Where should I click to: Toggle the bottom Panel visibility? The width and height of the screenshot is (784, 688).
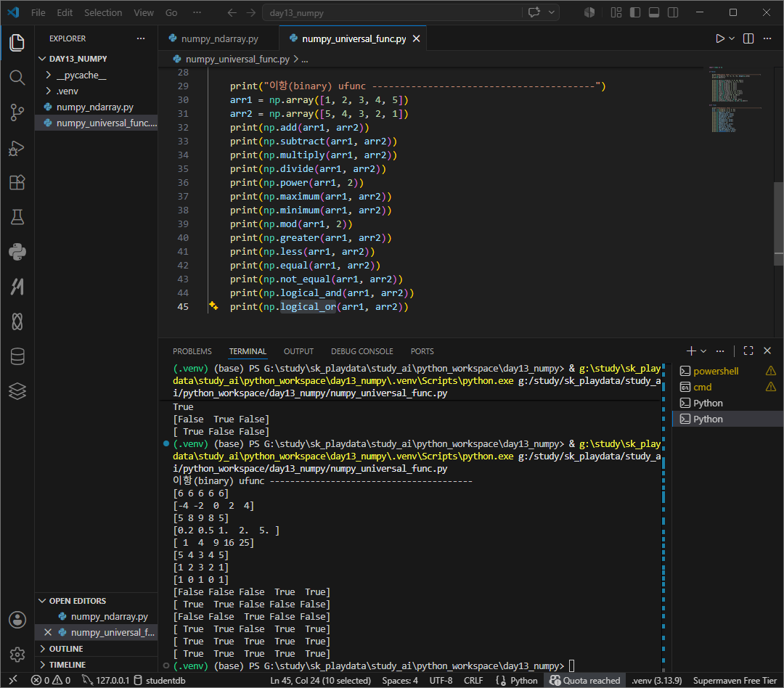(654, 12)
